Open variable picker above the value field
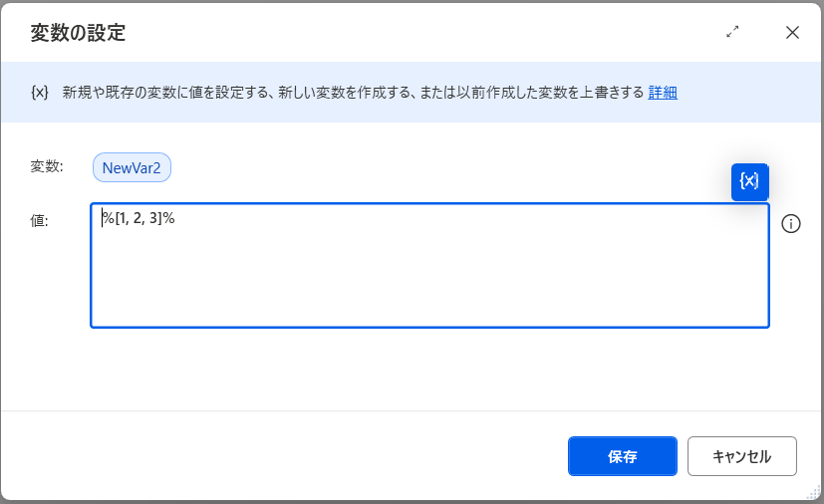 tap(749, 181)
